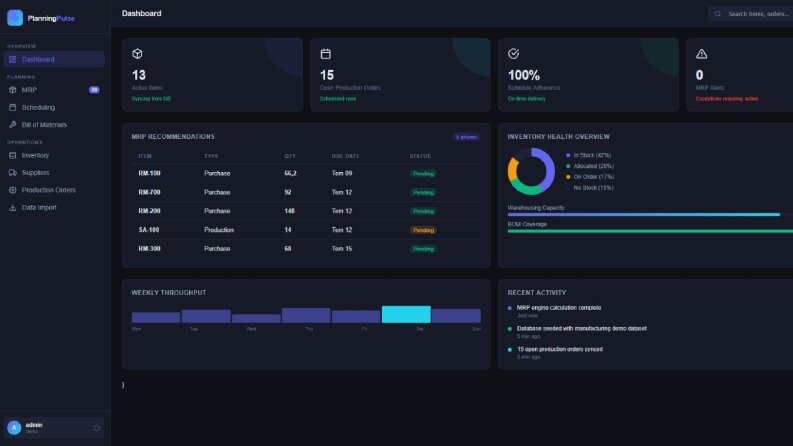Click the MRP count badge
This screenshot has width=793, height=446.
(x=94, y=90)
